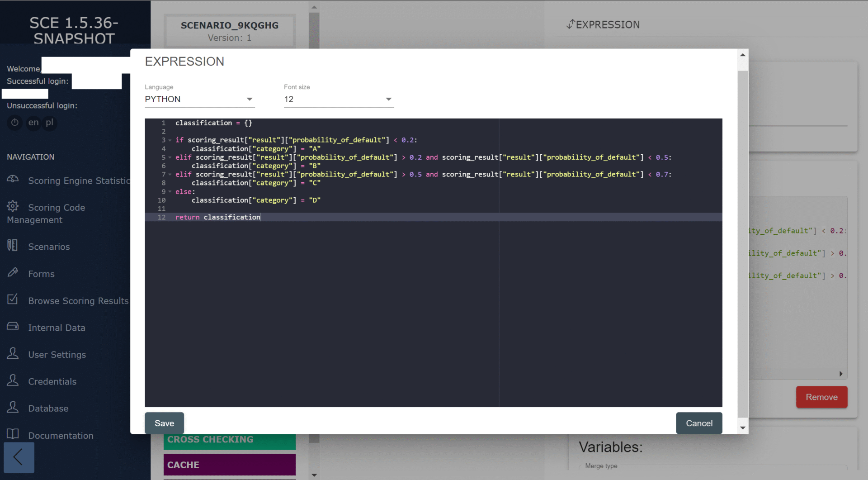Open the Font size dropdown
Viewport: 868px width, 480px height.
338,99
